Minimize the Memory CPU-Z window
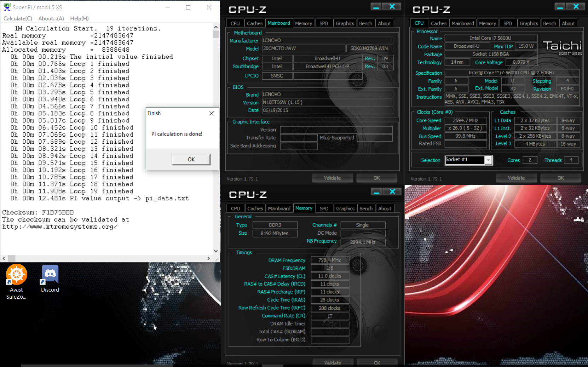588x367 pixels. coord(376,192)
